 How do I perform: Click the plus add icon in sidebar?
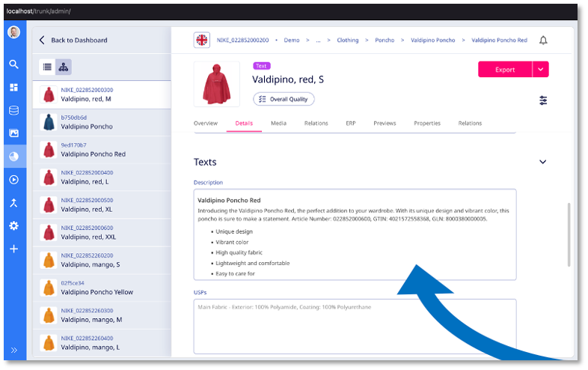pos(14,249)
